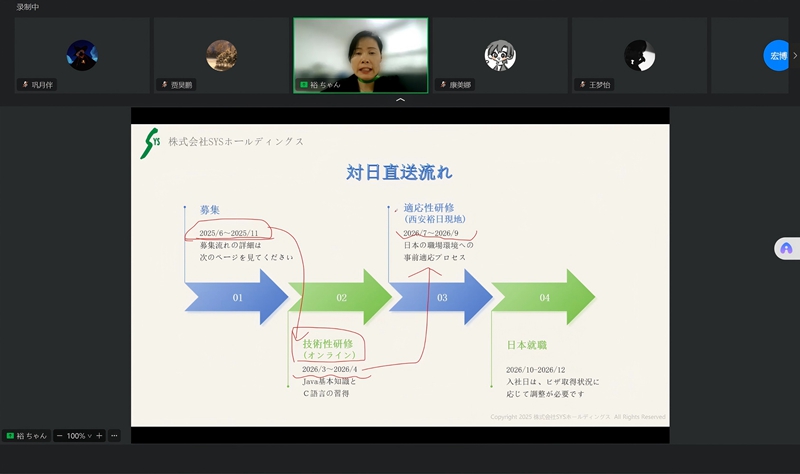Select 巩玥伴's video thumbnail
The width and height of the screenshot is (800, 474).
pyautogui.click(x=82, y=55)
